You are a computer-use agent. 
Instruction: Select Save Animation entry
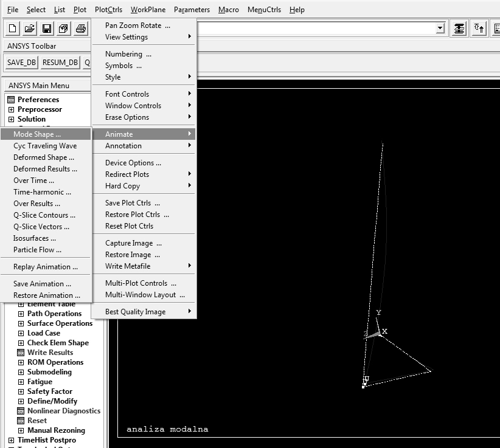(46, 284)
